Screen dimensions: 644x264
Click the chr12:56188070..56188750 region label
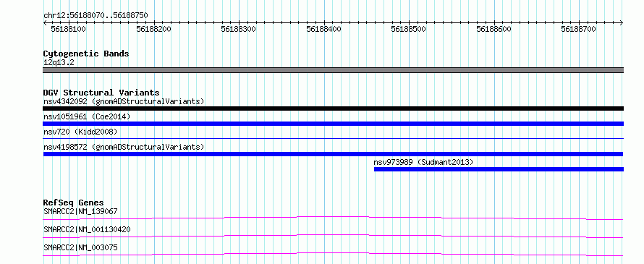point(96,16)
